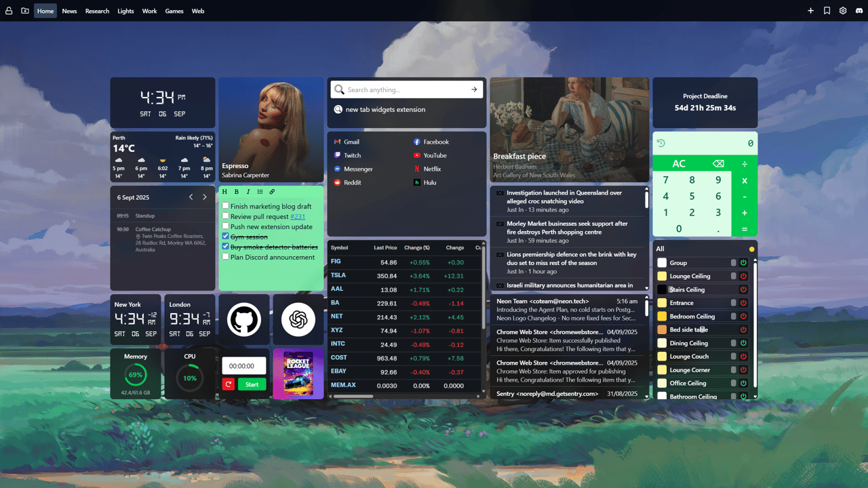Open the GitHub shortcut tile
Image resolution: width=868 pixels, height=488 pixels.
[x=244, y=319]
